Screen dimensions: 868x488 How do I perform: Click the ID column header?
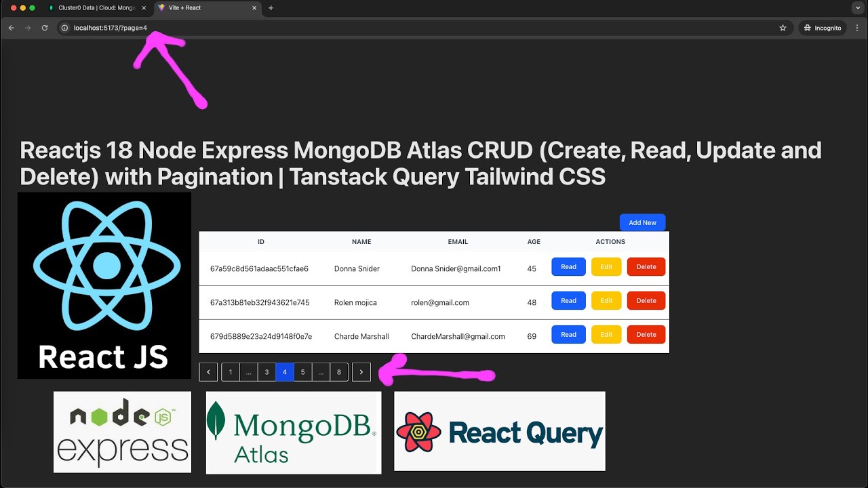coord(261,242)
